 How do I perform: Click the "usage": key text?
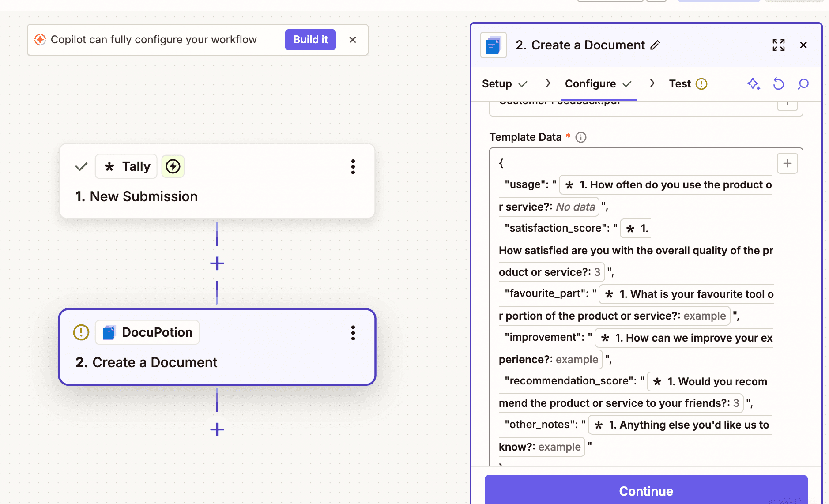click(x=527, y=184)
